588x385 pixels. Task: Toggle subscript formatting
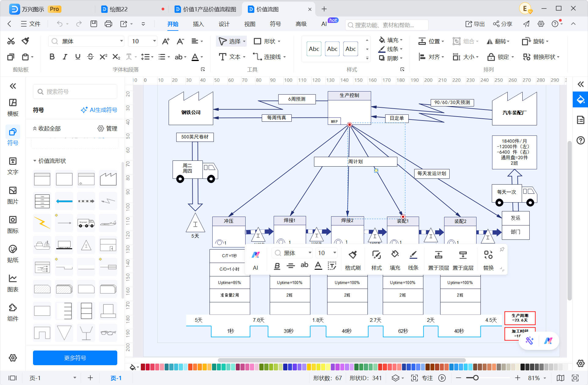click(116, 57)
